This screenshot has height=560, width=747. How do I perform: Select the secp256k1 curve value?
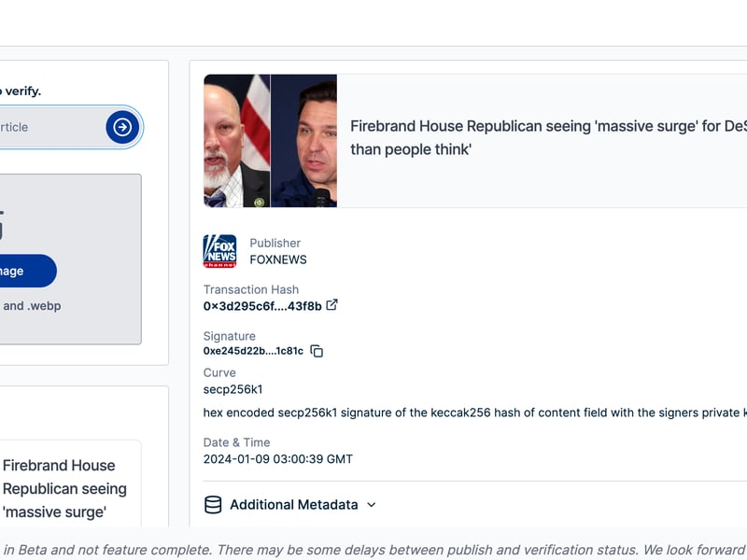point(227,389)
